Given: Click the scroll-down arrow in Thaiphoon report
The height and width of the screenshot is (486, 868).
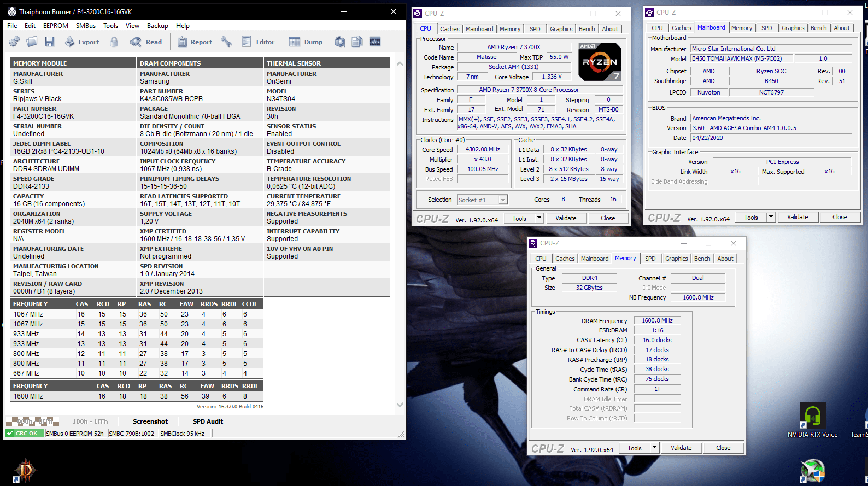Looking at the screenshot, I should [x=400, y=405].
